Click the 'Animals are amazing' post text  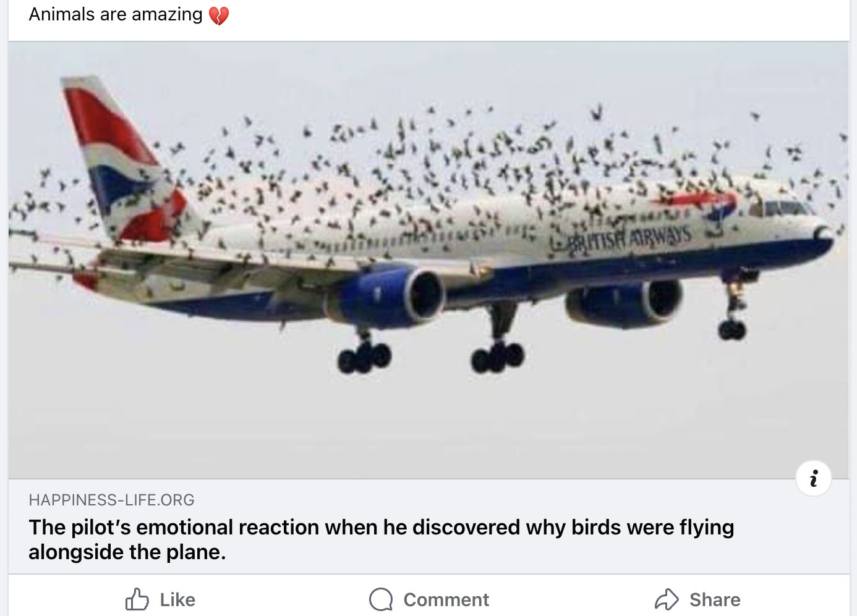[x=116, y=14]
